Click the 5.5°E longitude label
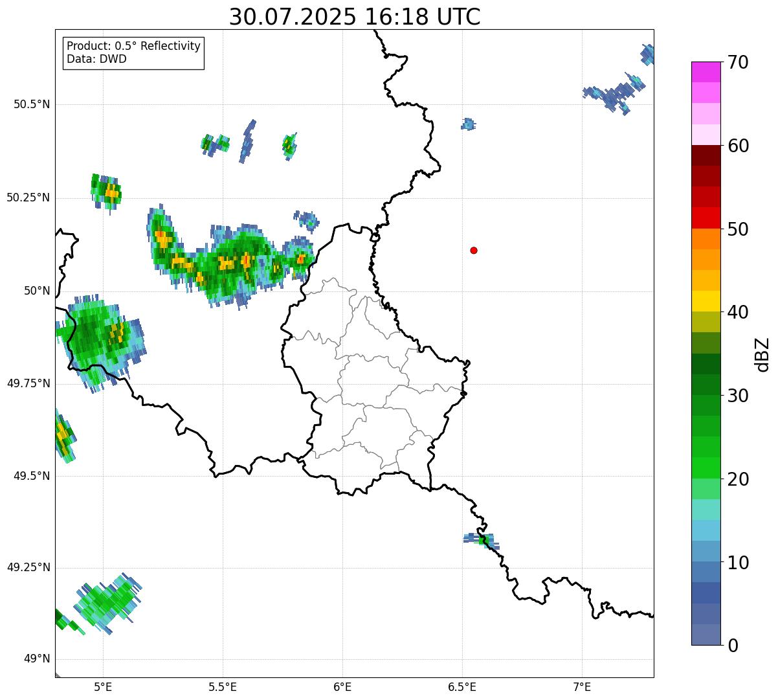Viewport: 778px width, 700px height. tap(223, 686)
